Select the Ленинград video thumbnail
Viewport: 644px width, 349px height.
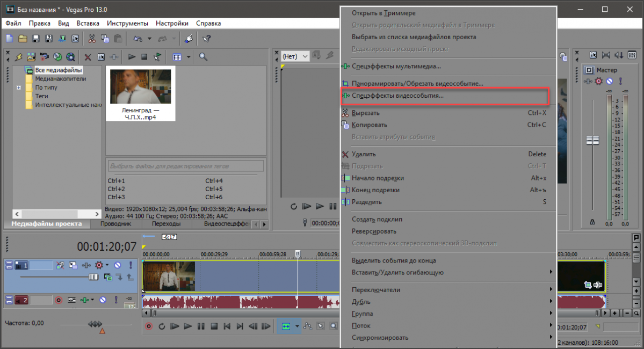[140, 94]
